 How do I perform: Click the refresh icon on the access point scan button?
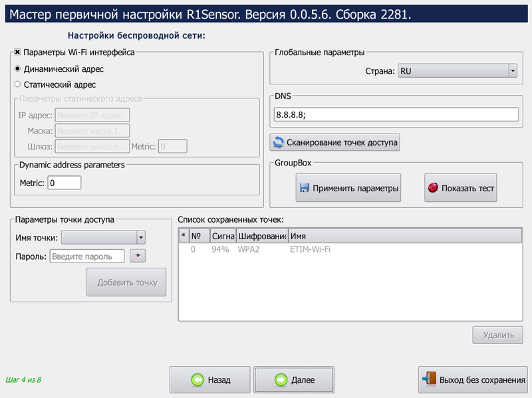tap(278, 142)
